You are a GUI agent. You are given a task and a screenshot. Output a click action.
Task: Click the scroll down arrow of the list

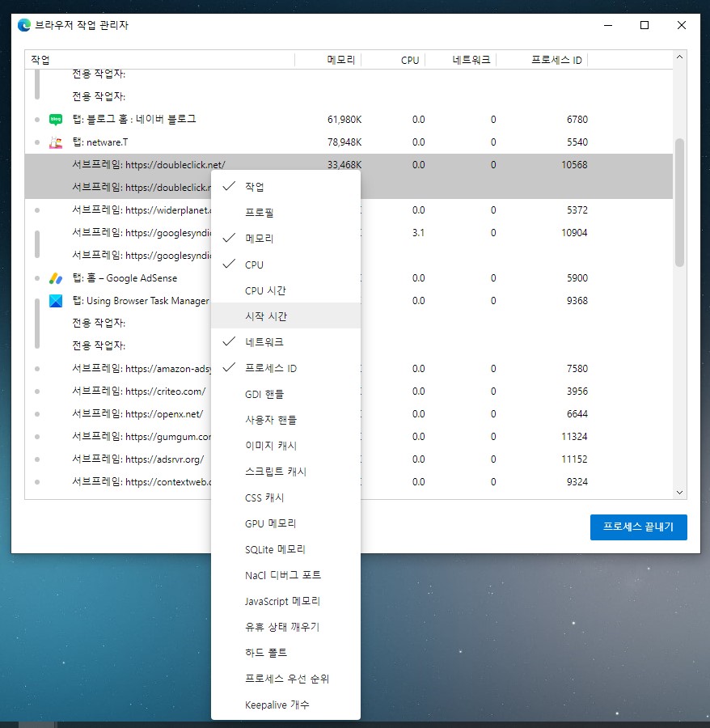pos(679,492)
